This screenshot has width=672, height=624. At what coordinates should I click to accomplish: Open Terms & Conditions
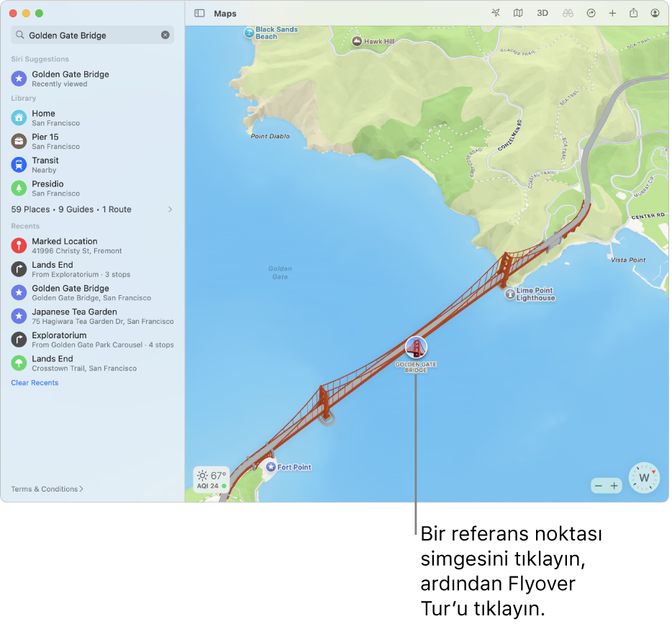tap(47, 489)
